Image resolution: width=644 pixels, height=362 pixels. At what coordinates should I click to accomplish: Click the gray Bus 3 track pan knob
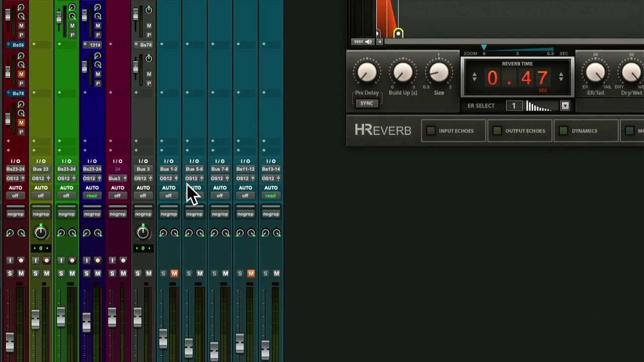pos(143,232)
